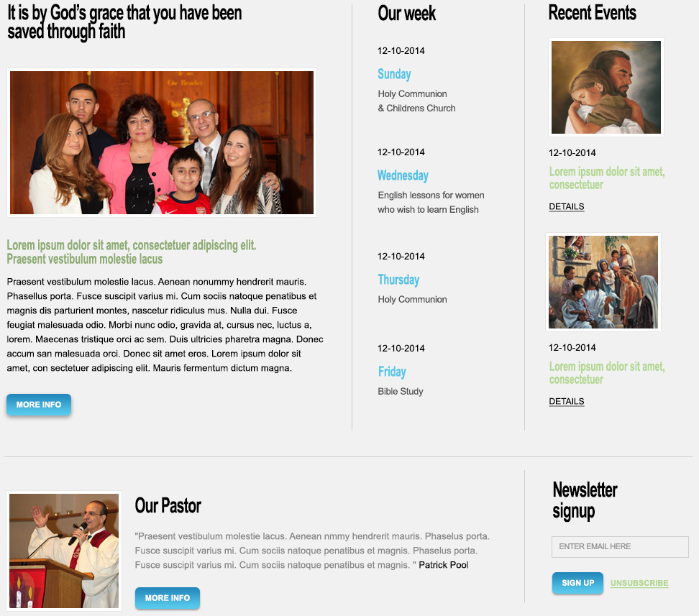The image size is (699, 616).
Task: Open first recent event Lorem ipsum title
Action: tap(607, 178)
